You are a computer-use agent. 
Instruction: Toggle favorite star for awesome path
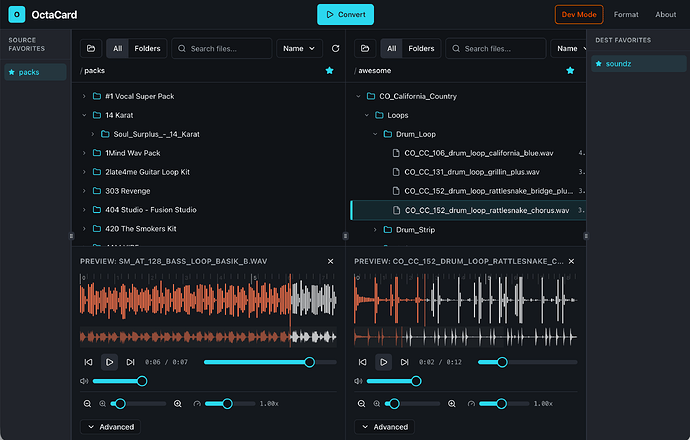tap(570, 71)
